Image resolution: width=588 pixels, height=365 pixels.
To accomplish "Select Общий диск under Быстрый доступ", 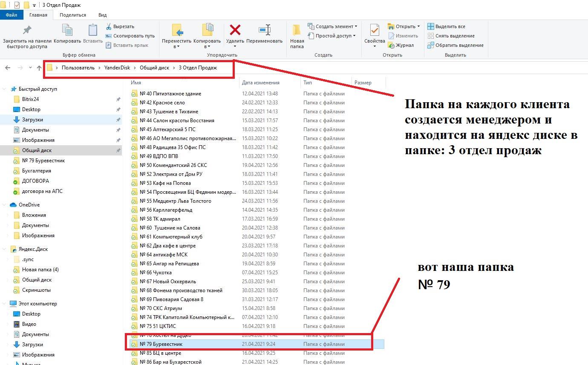I will click(37, 150).
